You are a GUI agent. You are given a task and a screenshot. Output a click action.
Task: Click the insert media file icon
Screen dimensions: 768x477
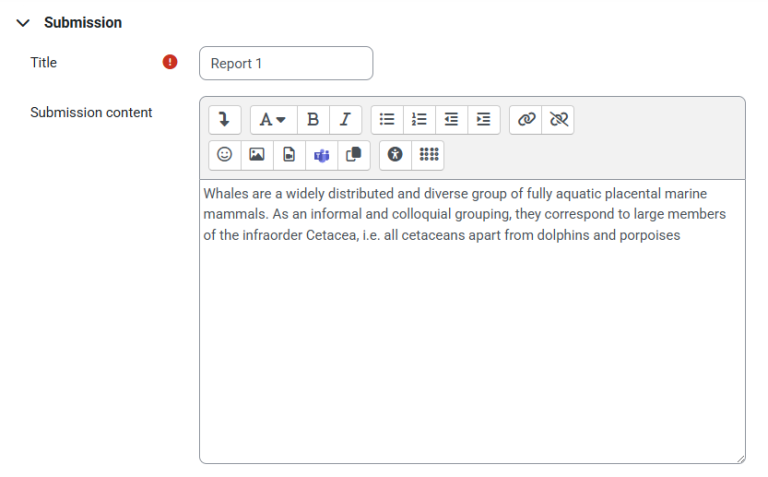point(289,155)
